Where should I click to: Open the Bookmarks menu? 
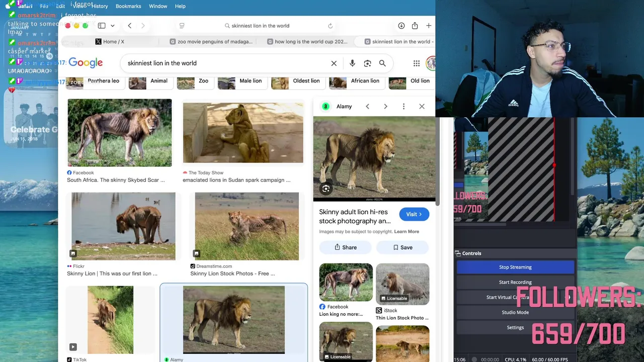point(128,6)
